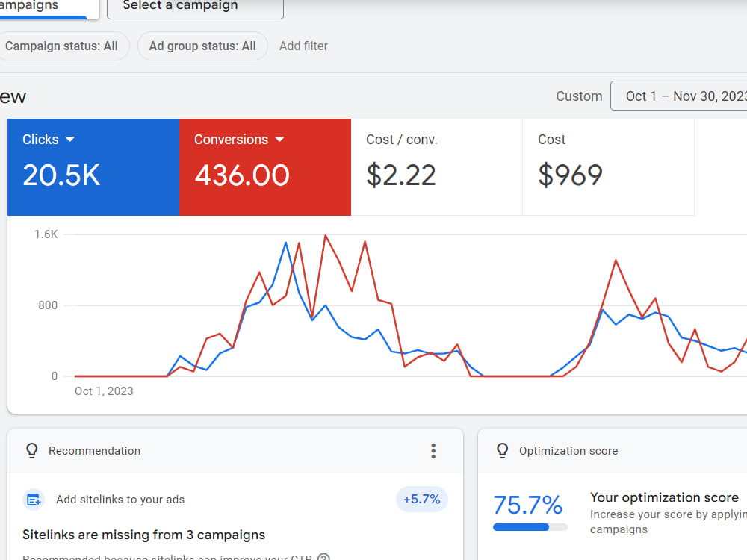Click the Optimization score lightbulb icon

click(x=502, y=450)
